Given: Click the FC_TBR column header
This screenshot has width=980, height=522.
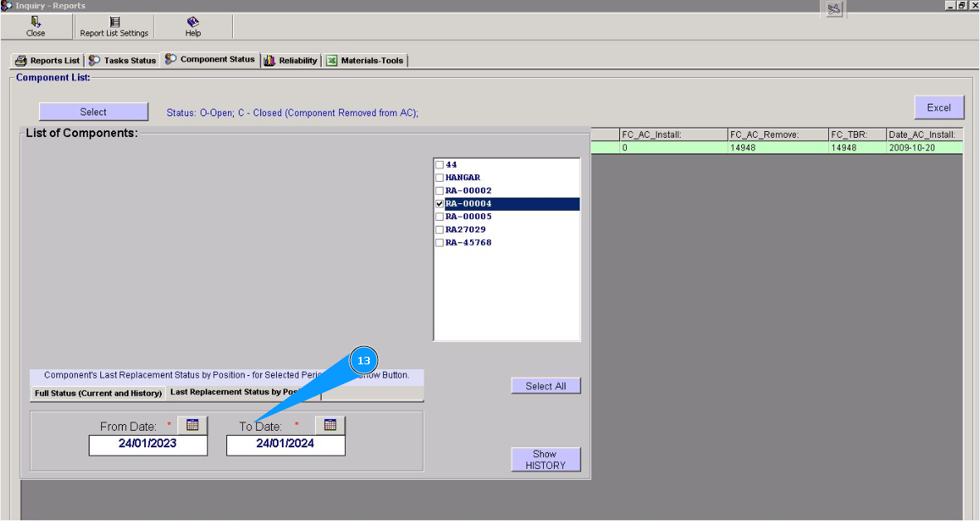Looking at the screenshot, I should coord(857,134).
